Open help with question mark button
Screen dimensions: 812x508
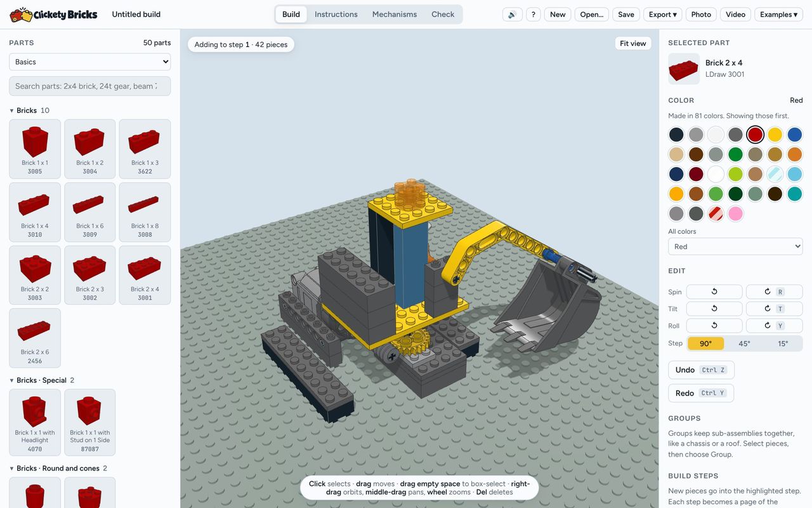click(533, 14)
